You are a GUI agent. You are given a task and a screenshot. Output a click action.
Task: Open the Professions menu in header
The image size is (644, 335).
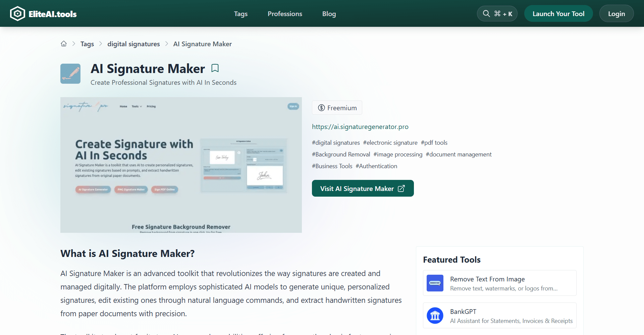[x=285, y=14]
